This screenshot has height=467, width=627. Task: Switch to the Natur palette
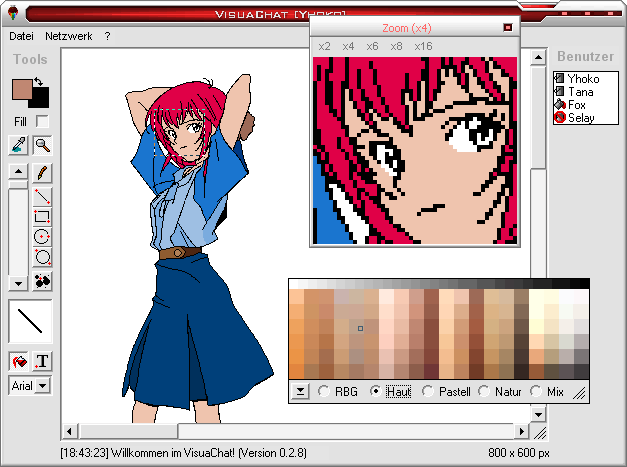click(485, 392)
